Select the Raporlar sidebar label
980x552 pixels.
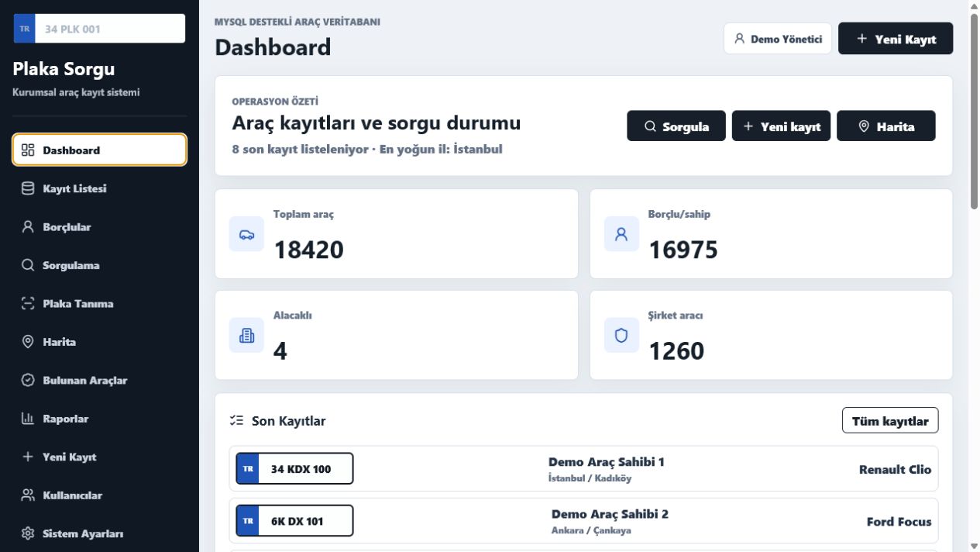tap(66, 419)
